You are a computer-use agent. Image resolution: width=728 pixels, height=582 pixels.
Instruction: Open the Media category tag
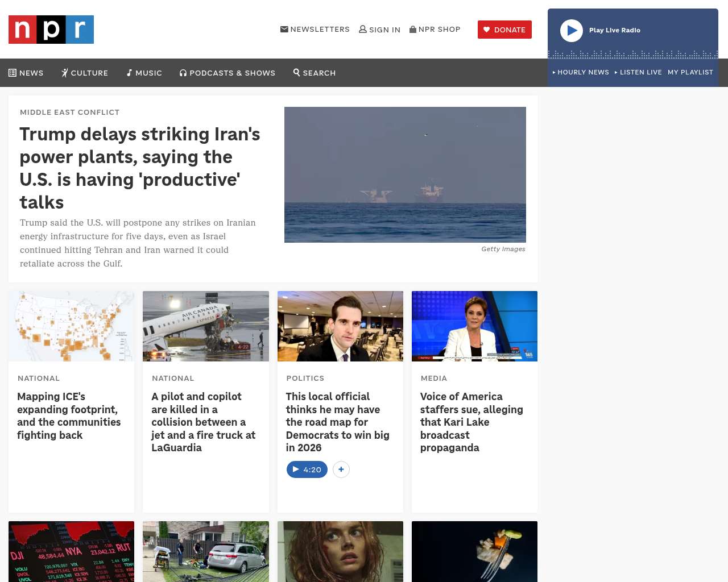(434, 379)
